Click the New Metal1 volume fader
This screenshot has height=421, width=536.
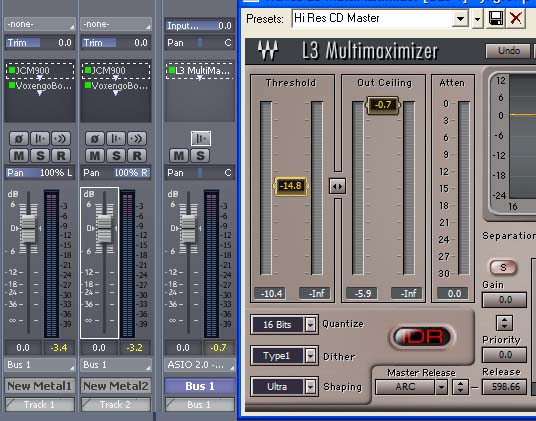28,228
